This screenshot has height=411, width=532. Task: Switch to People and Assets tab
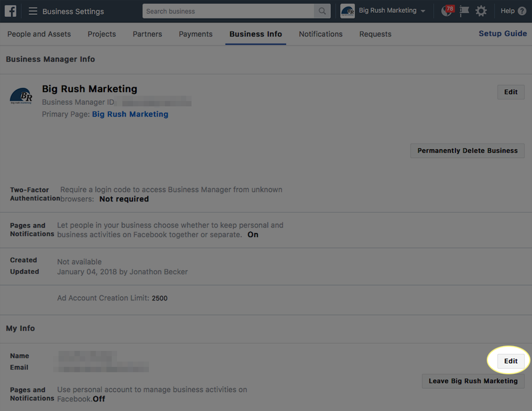[x=39, y=34]
